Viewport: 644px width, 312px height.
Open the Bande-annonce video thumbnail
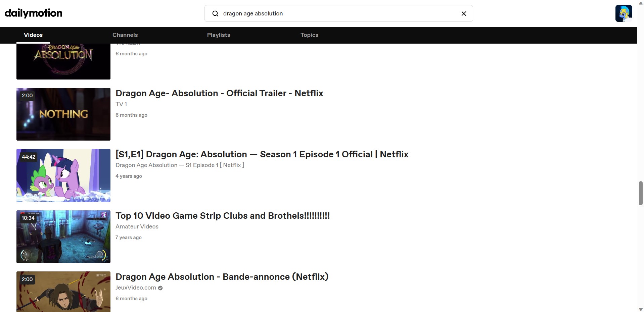tap(63, 292)
